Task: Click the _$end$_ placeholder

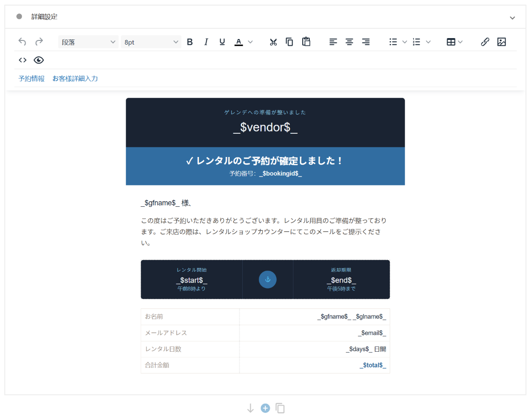Action: 341,280
